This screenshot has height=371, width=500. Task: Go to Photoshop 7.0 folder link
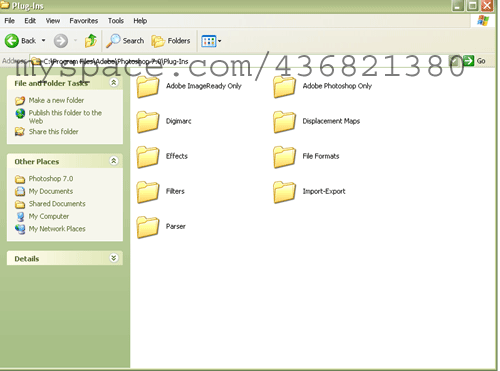[x=51, y=179]
